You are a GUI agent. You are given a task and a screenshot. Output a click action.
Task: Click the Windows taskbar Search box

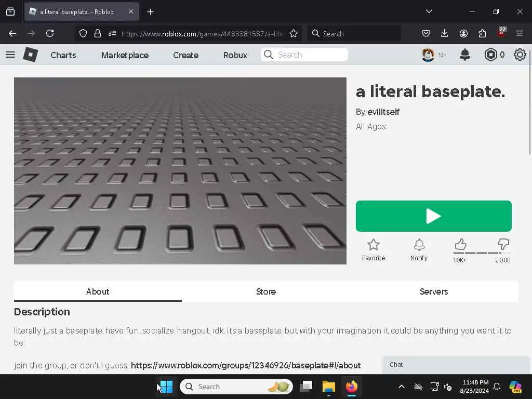click(236, 387)
